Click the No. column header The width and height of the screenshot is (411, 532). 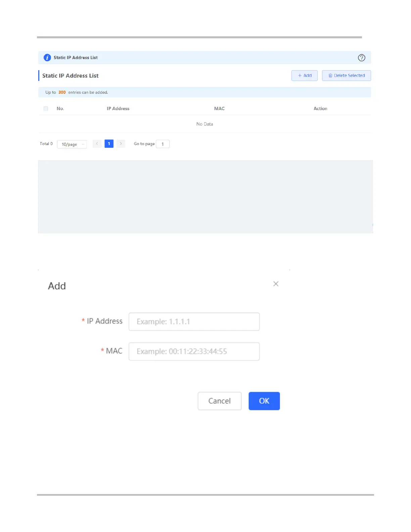point(60,108)
